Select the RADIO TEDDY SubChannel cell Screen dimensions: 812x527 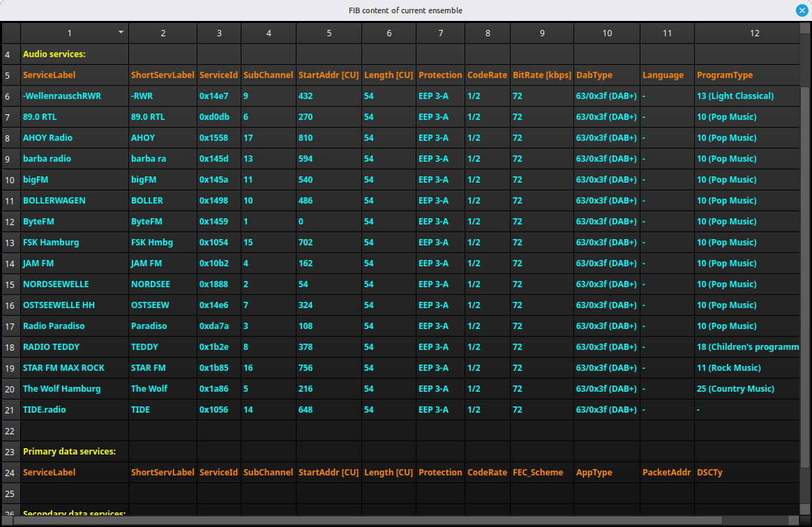268,347
